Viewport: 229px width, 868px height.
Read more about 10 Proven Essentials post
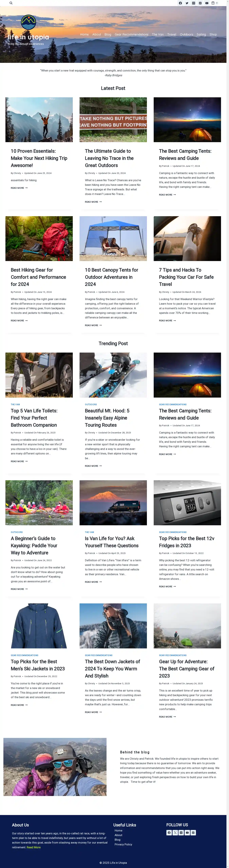19,188
